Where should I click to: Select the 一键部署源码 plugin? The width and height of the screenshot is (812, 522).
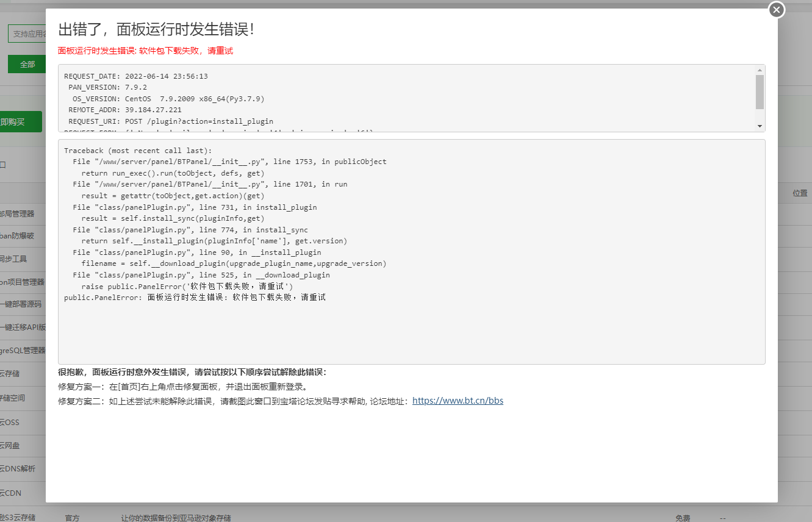point(20,304)
